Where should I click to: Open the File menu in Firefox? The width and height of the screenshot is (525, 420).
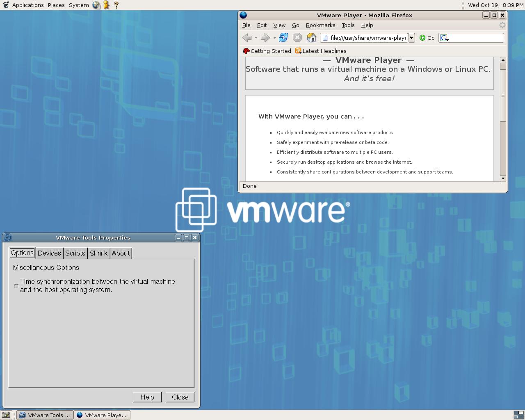tap(247, 25)
